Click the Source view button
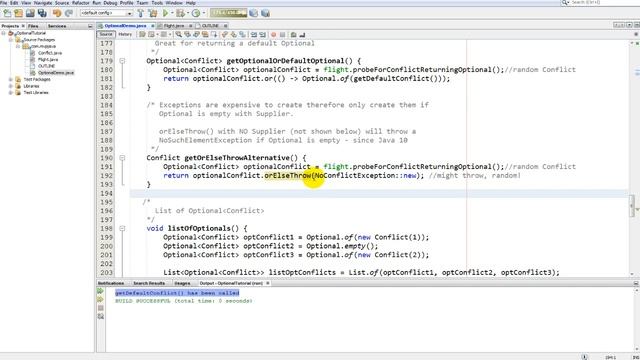 click(106, 34)
